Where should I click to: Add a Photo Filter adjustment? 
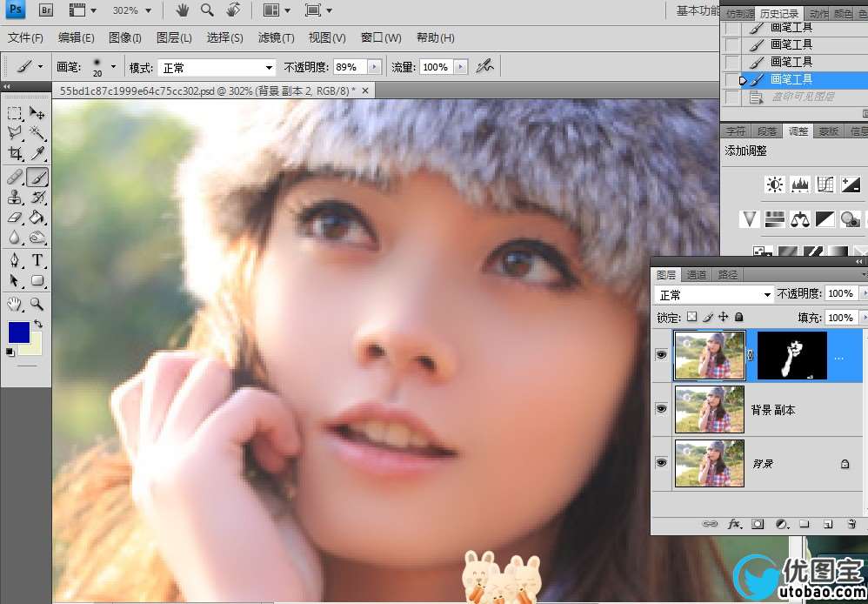coord(850,219)
